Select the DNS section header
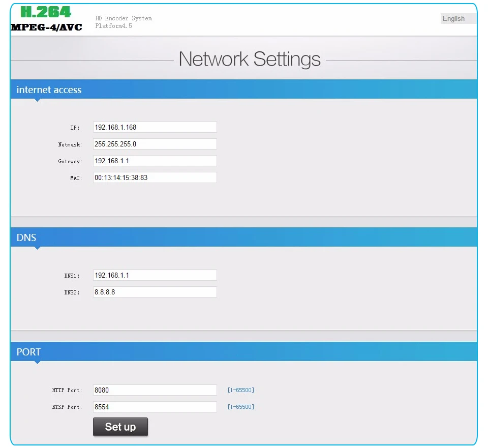488x448 pixels. pyautogui.click(x=243, y=237)
